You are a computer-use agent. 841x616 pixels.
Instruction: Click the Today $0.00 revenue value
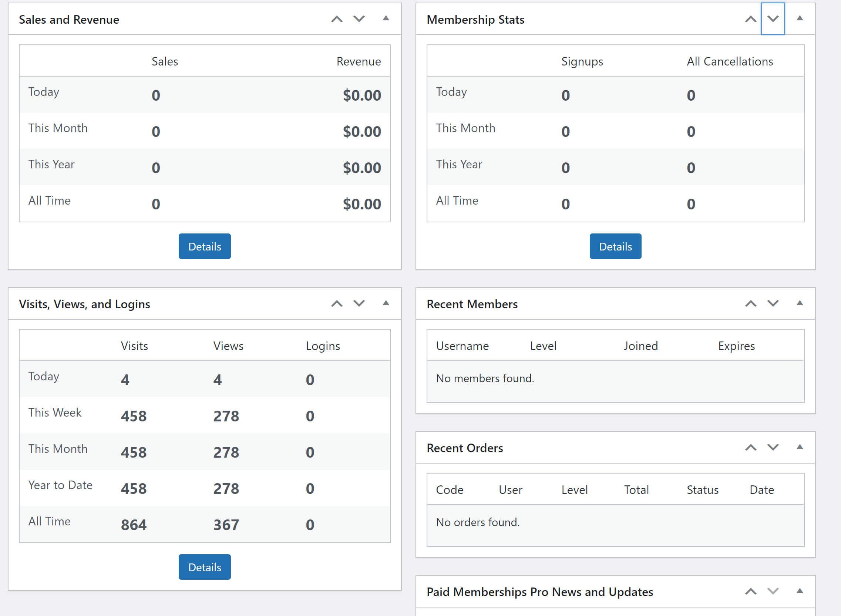[362, 95]
